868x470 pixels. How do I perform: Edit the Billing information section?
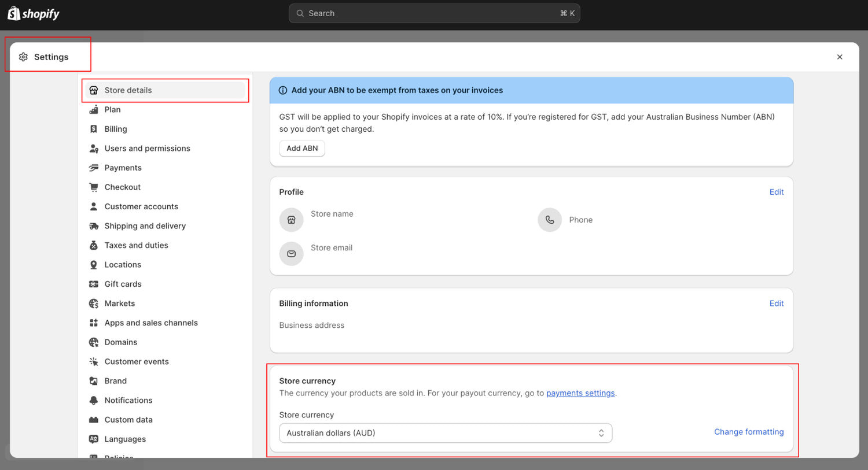tap(776, 304)
